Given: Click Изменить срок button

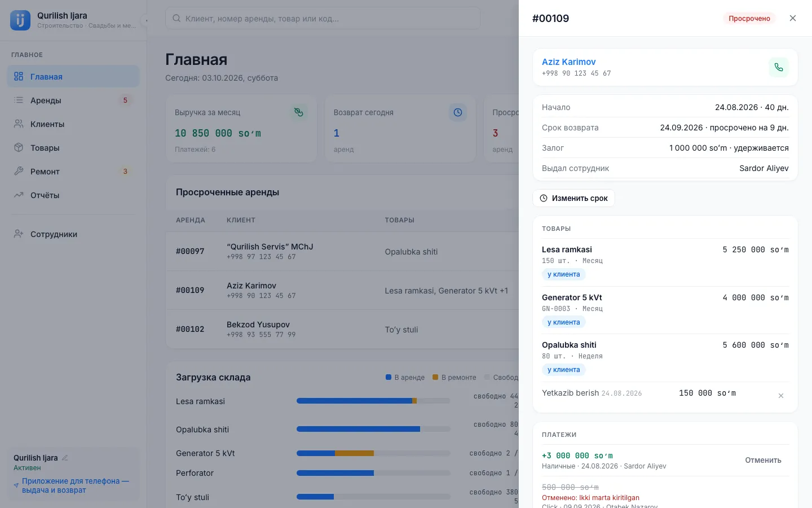Looking at the screenshot, I should point(573,198).
